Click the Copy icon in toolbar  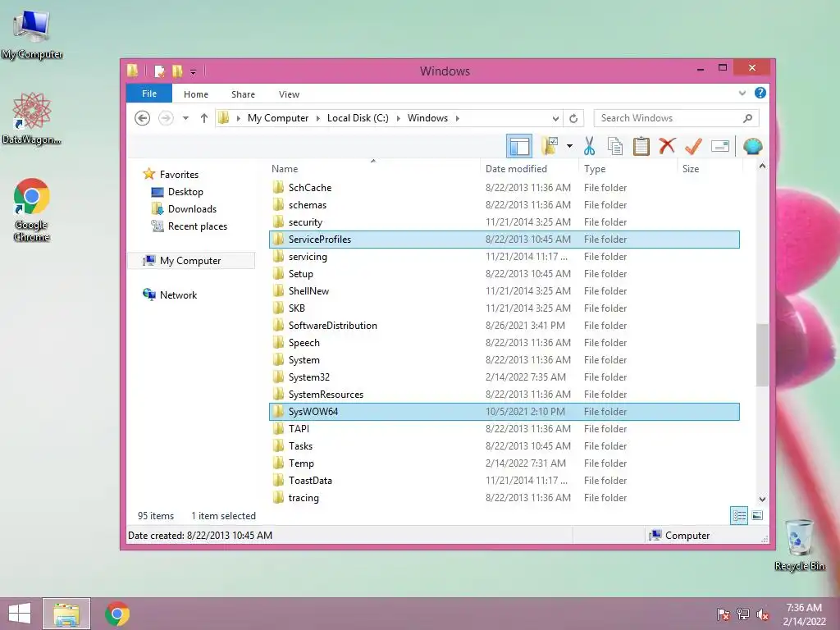pos(615,146)
